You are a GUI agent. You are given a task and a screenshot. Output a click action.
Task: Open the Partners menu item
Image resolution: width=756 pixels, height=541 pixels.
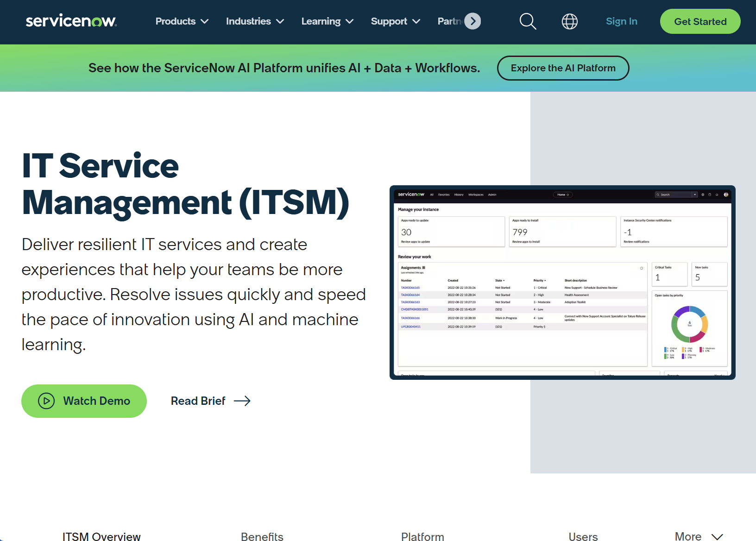[449, 21]
